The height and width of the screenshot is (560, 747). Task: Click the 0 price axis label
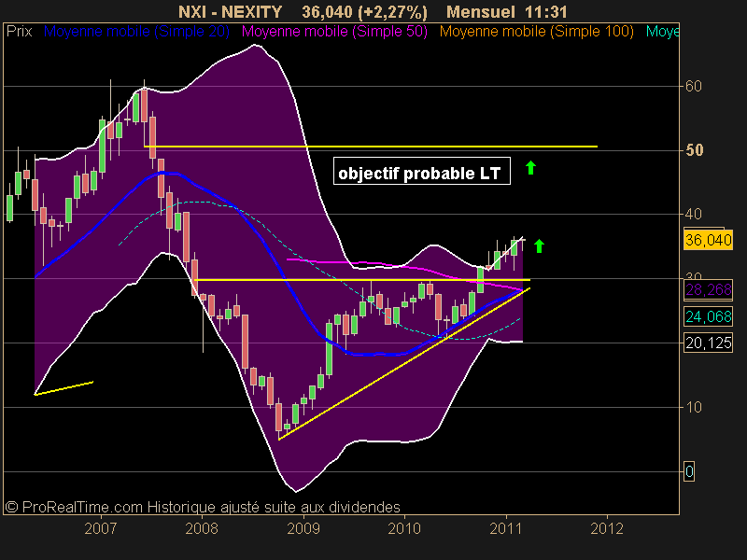pyautogui.click(x=689, y=471)
